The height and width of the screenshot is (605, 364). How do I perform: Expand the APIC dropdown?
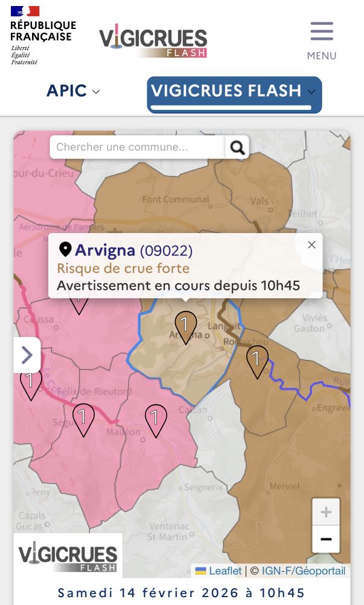pyautogui.click(x=73, y=91)
